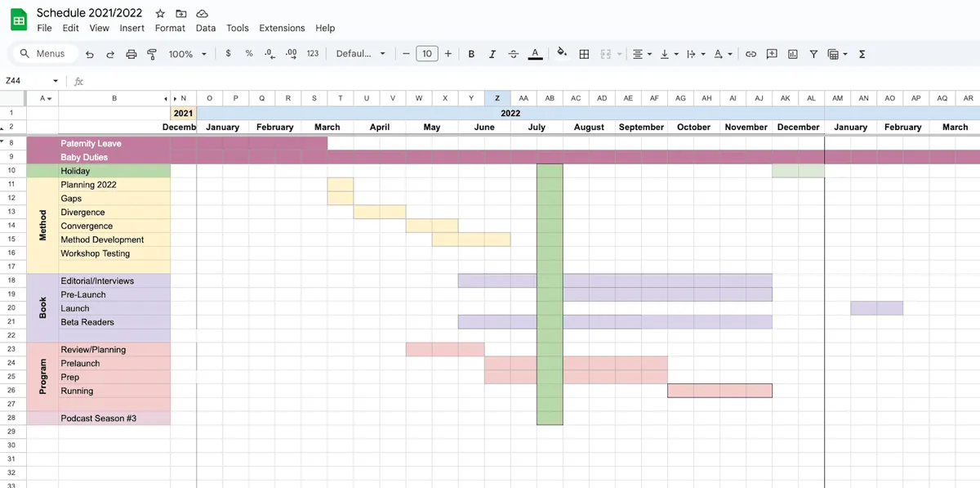Image resolution: width=980 pixels, height=488 pixels.
Task: Open the Edit menu
Action: click(71, 28)
